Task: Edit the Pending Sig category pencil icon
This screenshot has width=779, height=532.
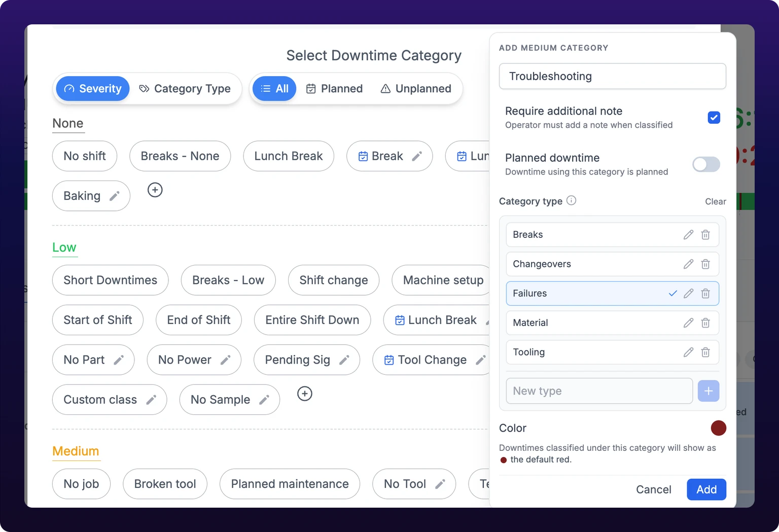Action: coord(344,360)
